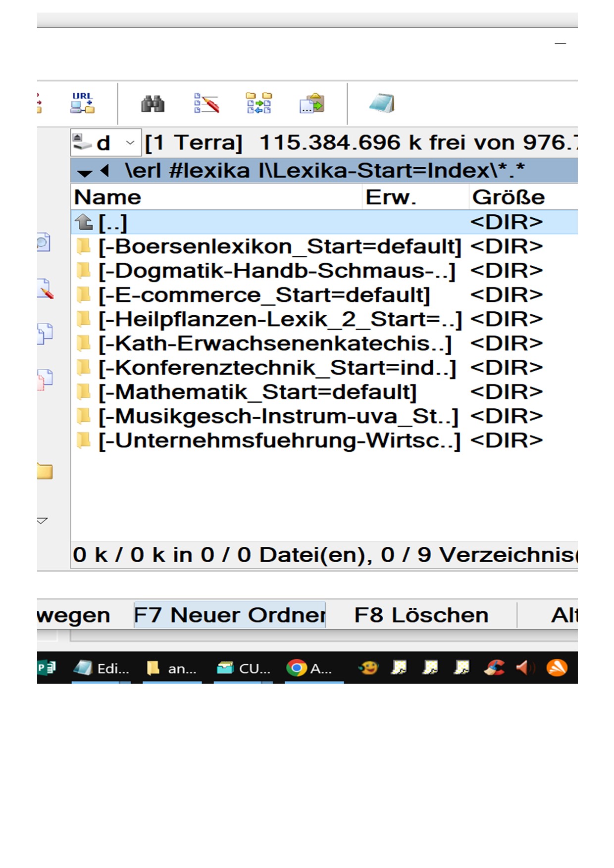Open the multi-rename tool icon with red pencil
Image resolution: width=614 pixels, height=868 pixels.
(206, 103)
